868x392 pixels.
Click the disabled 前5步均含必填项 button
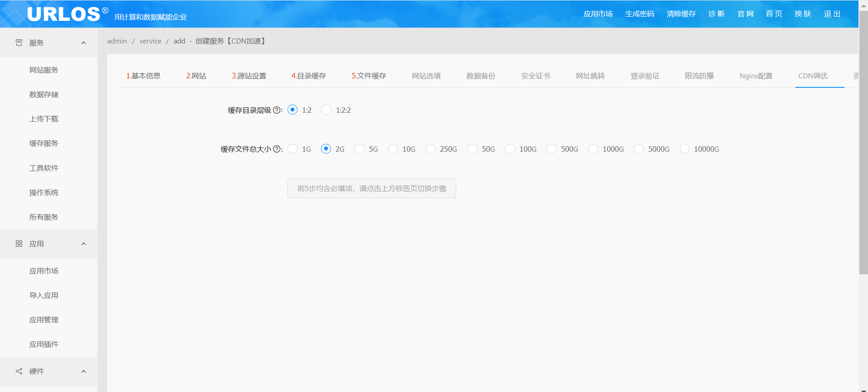pos(372,188)
